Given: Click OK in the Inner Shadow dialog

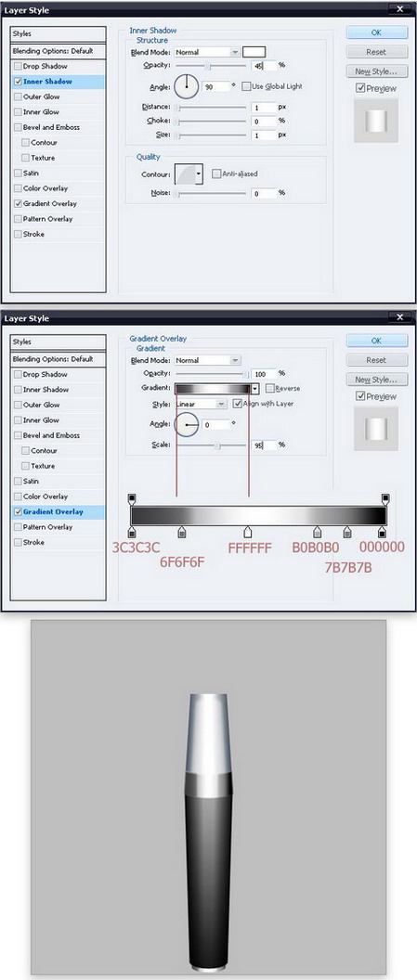Looking at the screenshot, I should 376,32.
